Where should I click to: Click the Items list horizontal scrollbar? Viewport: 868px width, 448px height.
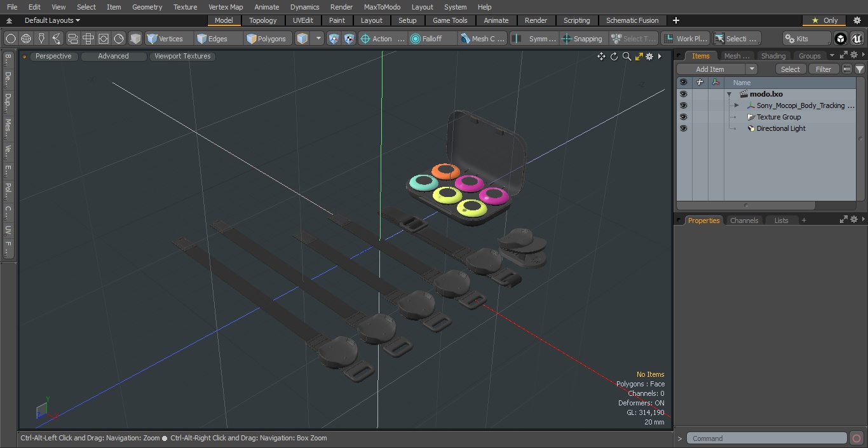(746, 205)
